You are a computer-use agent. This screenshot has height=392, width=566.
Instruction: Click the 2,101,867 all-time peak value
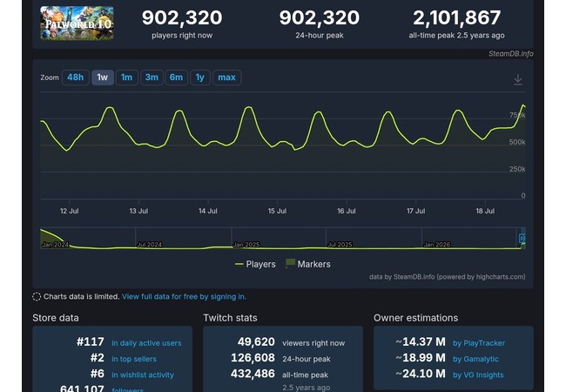coord(456,17)
